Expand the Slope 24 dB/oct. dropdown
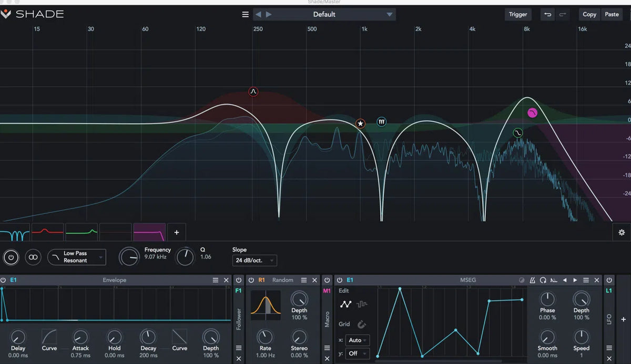Image resolution: width=631 pixels, height=364 pixels. coord(255,260)
